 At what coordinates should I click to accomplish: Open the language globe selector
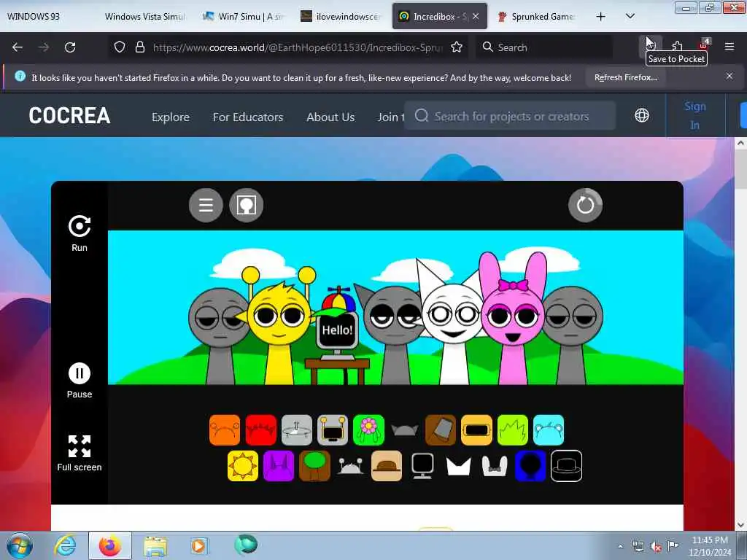pyautogui.click(x=642, y=115)
